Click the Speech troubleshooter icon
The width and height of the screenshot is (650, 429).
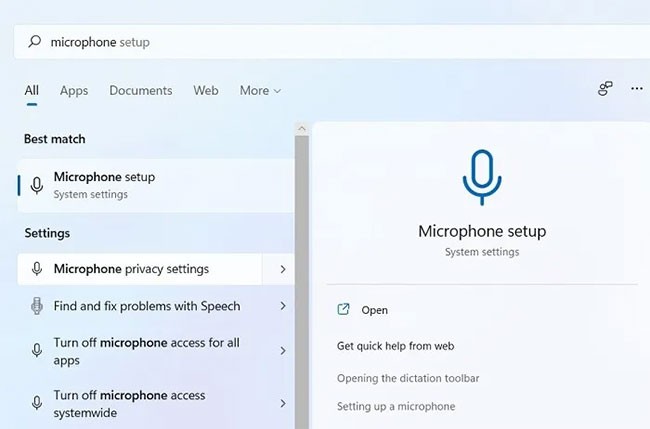(x=37, y=306)
